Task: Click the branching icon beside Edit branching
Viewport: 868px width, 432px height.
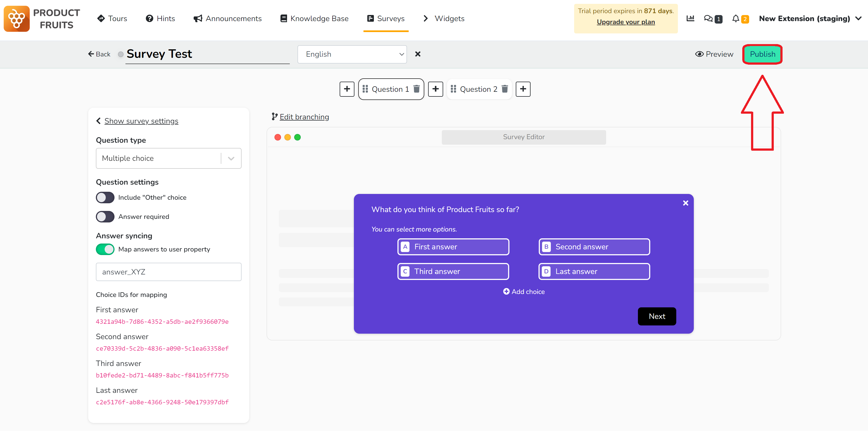Action: click(275, 117)
